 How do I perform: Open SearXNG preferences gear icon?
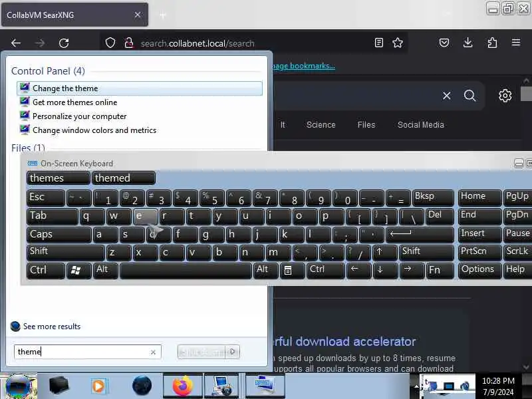(505, 96)
